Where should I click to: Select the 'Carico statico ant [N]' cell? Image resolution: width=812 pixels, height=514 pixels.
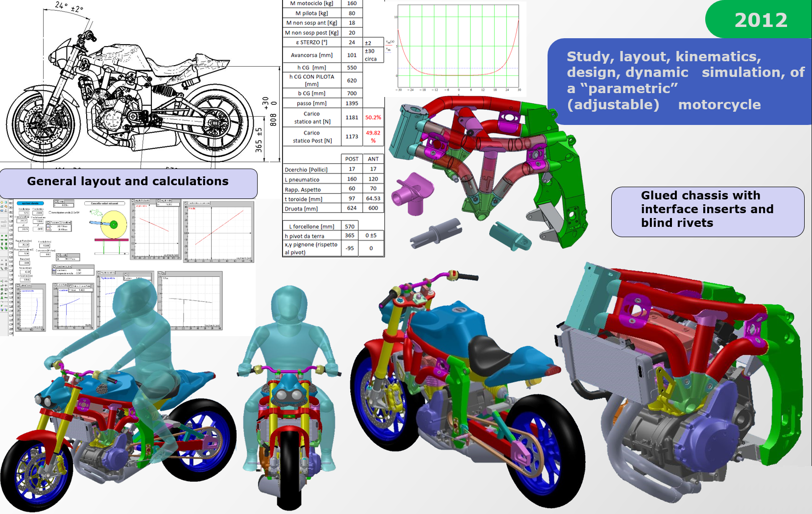(x=311, y=118)
